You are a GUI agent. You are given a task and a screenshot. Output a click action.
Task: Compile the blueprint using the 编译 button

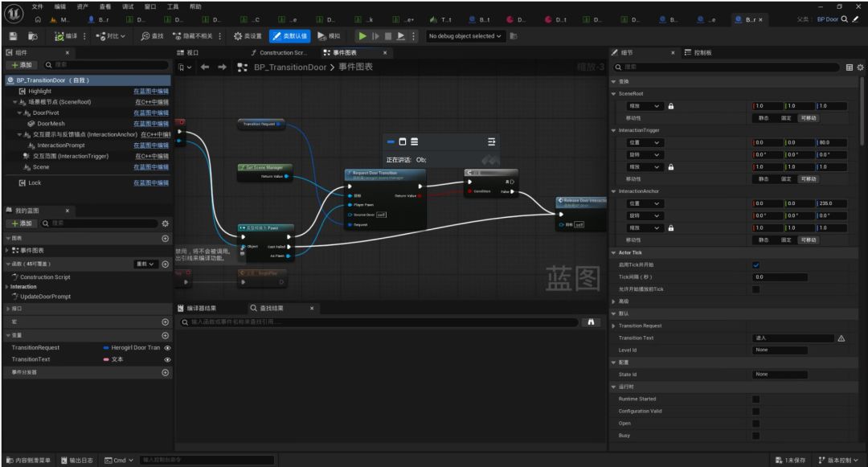pyautogui.click(x=66, y=36)
